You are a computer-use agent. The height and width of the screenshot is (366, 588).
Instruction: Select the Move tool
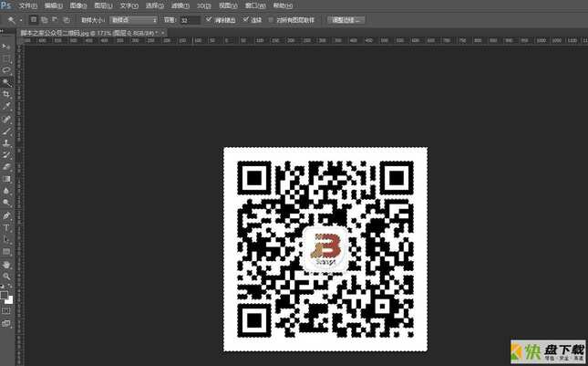point(6,47)
